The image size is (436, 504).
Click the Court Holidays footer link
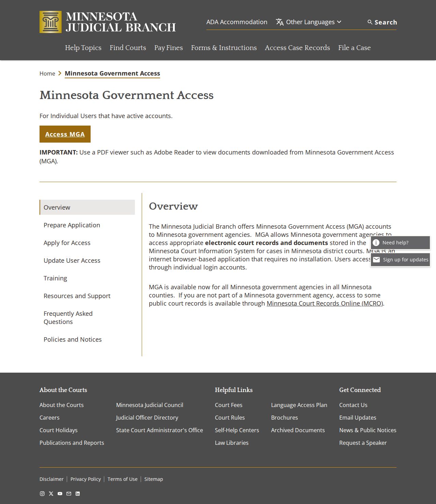(59, 430)
